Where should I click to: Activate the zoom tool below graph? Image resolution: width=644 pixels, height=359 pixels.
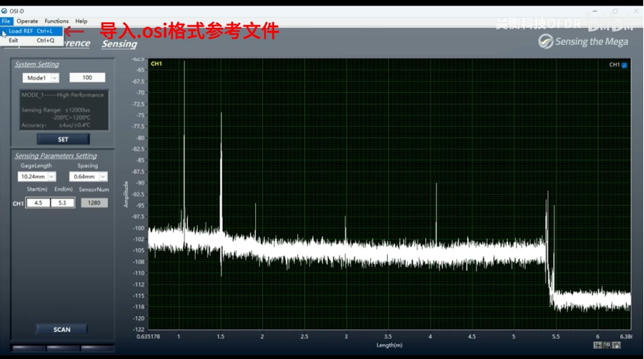click(608, 345)
